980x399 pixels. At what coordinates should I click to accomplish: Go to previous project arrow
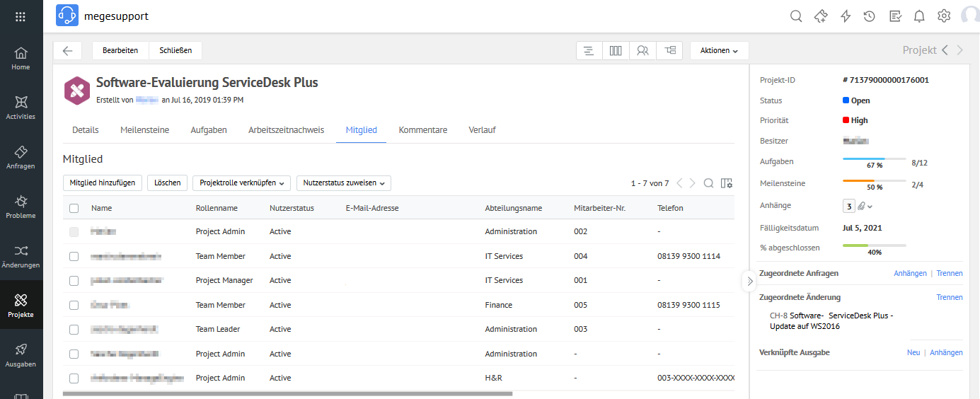coord(945,50)
